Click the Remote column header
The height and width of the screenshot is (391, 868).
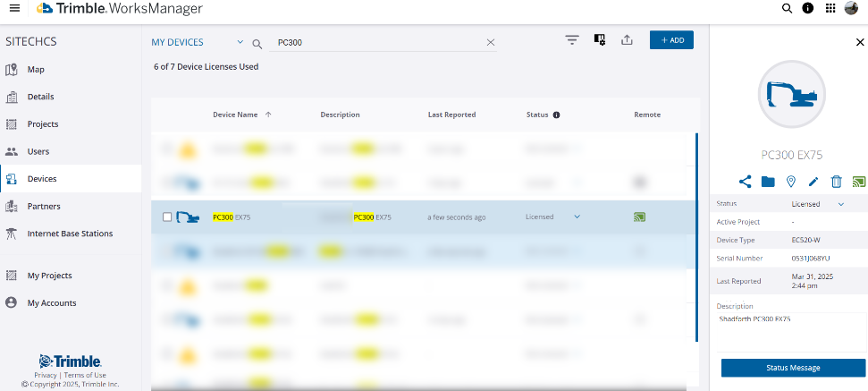pos(647,115)
